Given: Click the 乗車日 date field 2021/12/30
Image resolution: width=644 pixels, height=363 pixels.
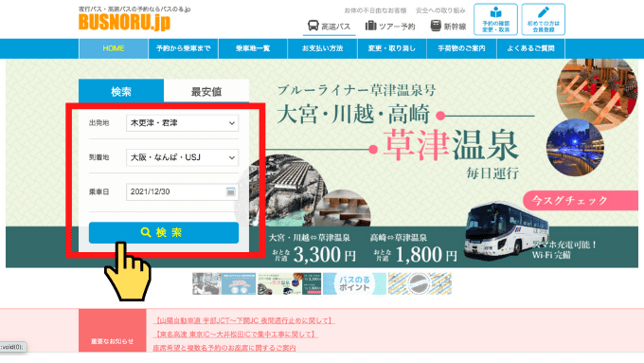Looking at the screenshot, I should (x=183, y=192).
